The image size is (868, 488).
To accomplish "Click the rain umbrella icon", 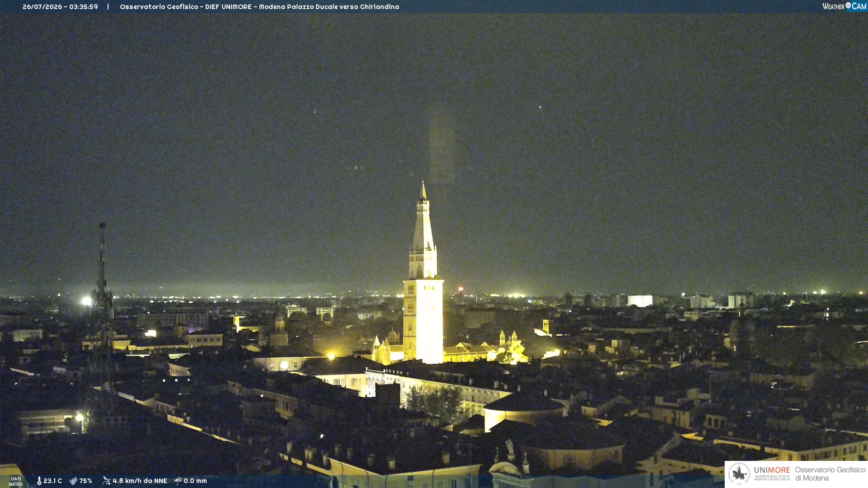I will (x=178, y=481).
